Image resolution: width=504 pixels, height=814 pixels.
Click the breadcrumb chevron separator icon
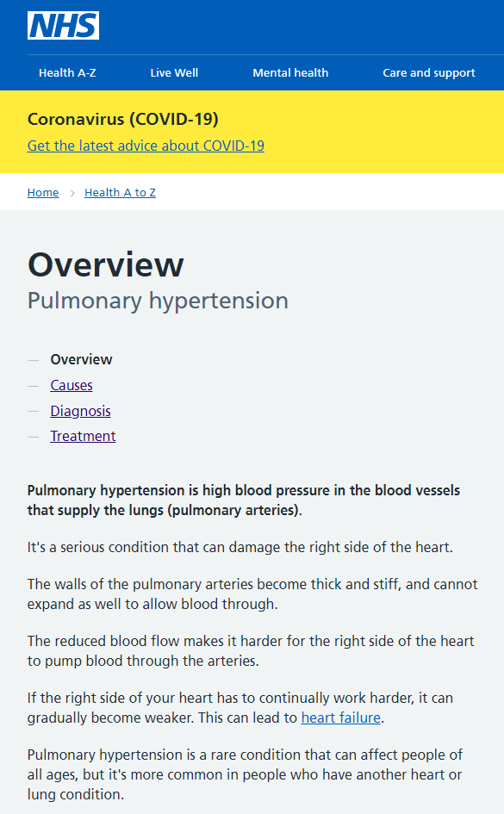72,193
